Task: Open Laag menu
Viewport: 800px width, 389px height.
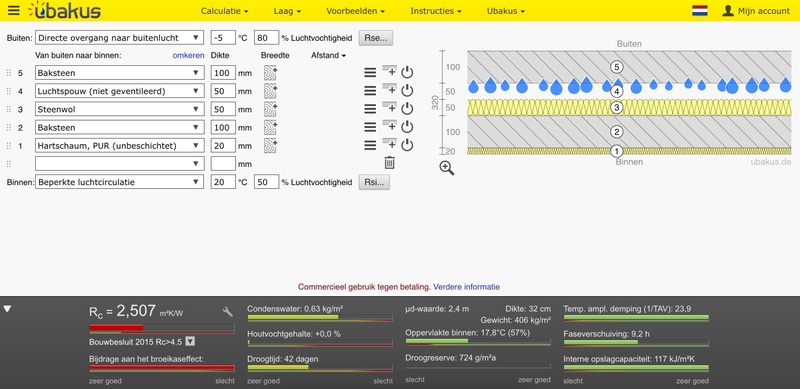Action: coord(287,11)
